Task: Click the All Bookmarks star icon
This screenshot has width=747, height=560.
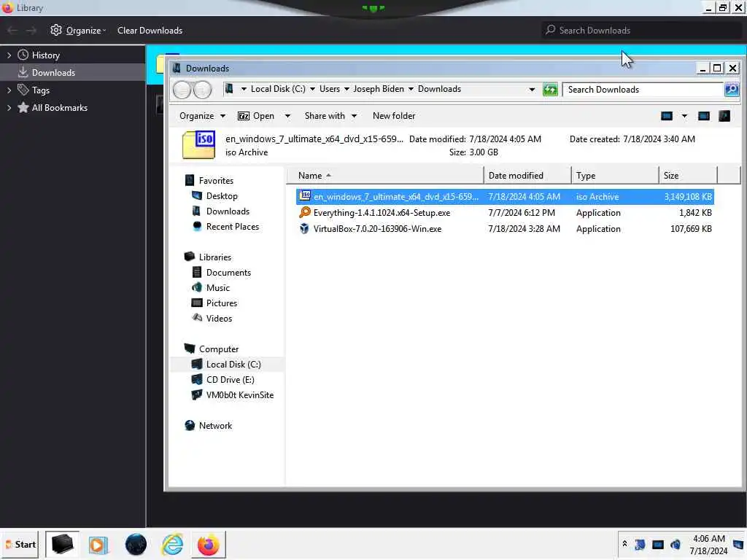Action: click(x=23, y=107)
